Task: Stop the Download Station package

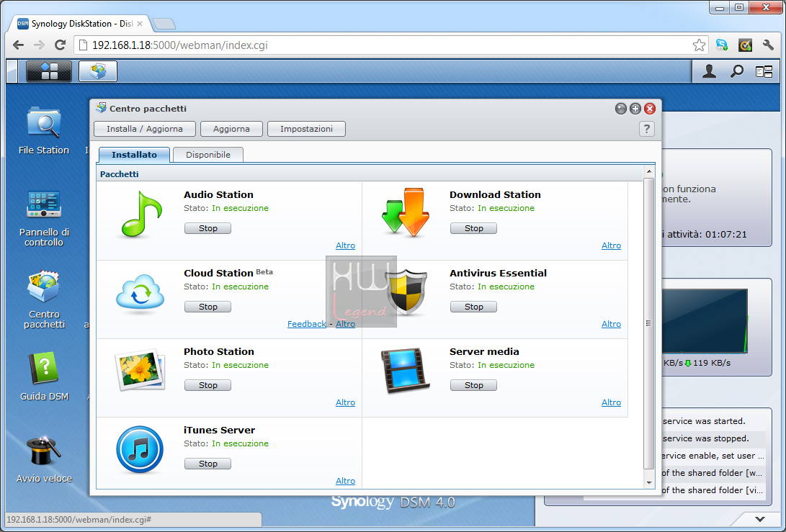Action: [x=474, y=228]
